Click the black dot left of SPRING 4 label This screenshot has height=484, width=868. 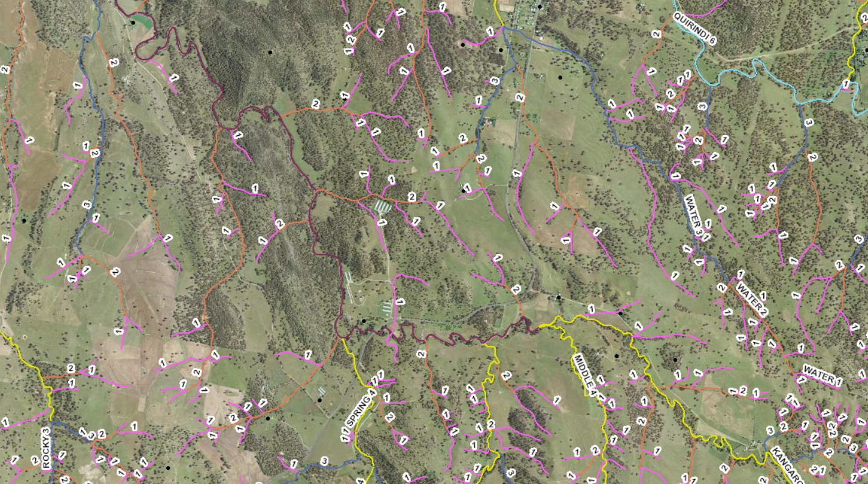point(320,400)
